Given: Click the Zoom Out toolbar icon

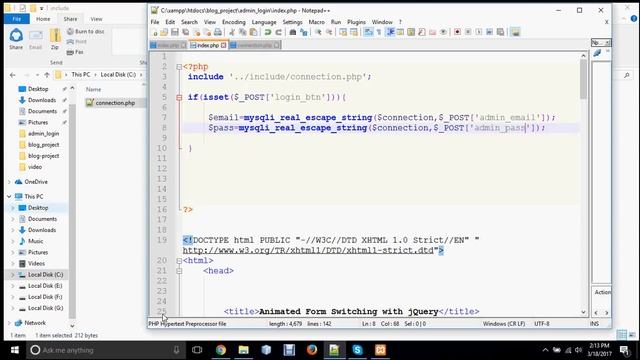Looking at the screenshot, I should pos(329,32).
